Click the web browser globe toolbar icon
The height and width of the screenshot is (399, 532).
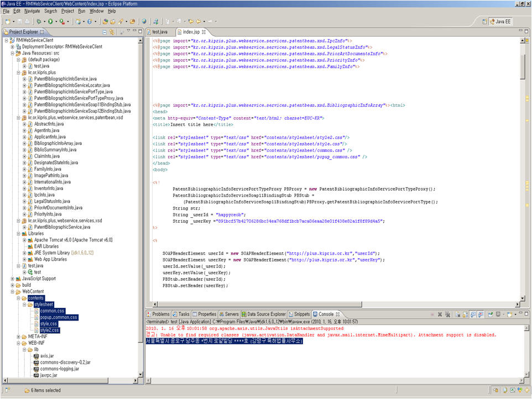point(144,22)
